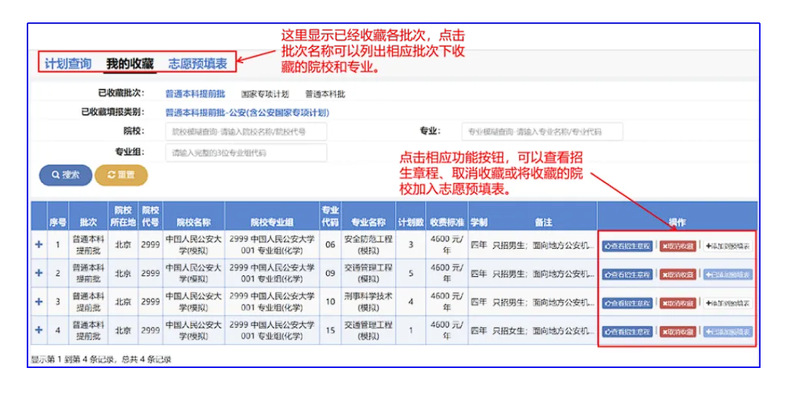Click 查看招生章程 button in row 1
Image resolution: width=798 pixels, height=394 pixels.
click(627, 246)
